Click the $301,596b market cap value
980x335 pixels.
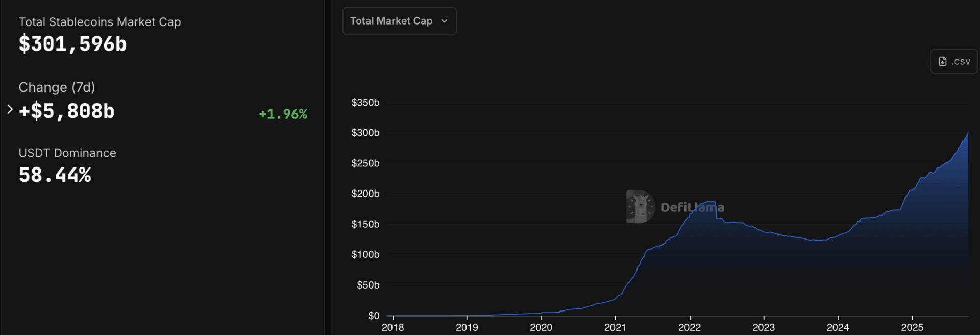tap(72, 44)
